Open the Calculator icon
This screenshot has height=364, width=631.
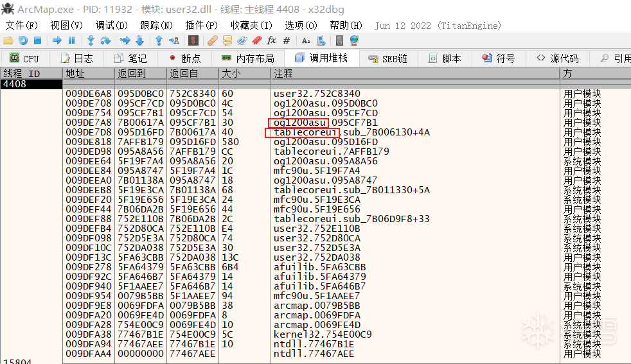tap(339, 40)
